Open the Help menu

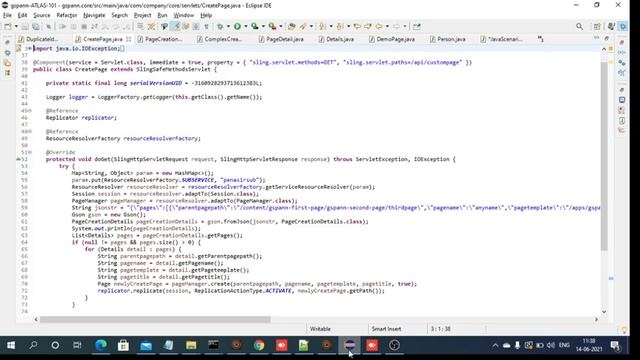click(206, 15)
